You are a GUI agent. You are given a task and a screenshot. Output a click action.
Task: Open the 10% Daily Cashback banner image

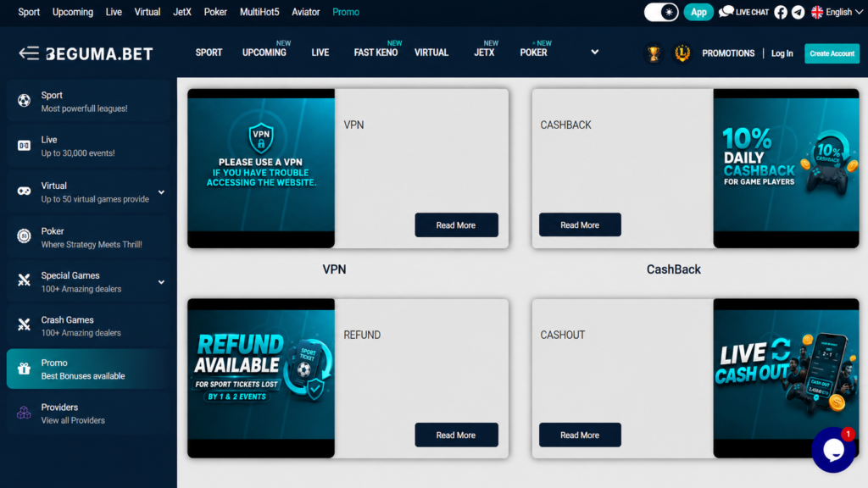pyautogui.click(x=786, y=169)
